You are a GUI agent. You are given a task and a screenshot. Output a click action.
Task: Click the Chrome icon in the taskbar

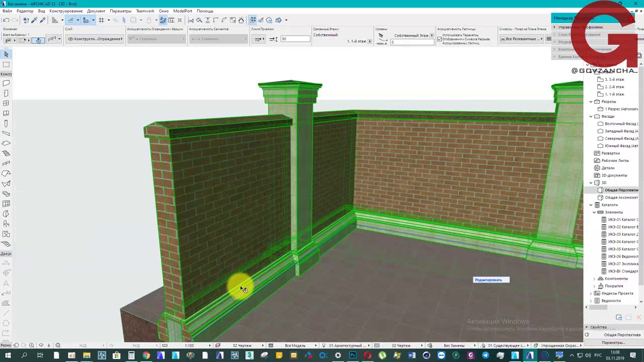(x=146, y=355)
